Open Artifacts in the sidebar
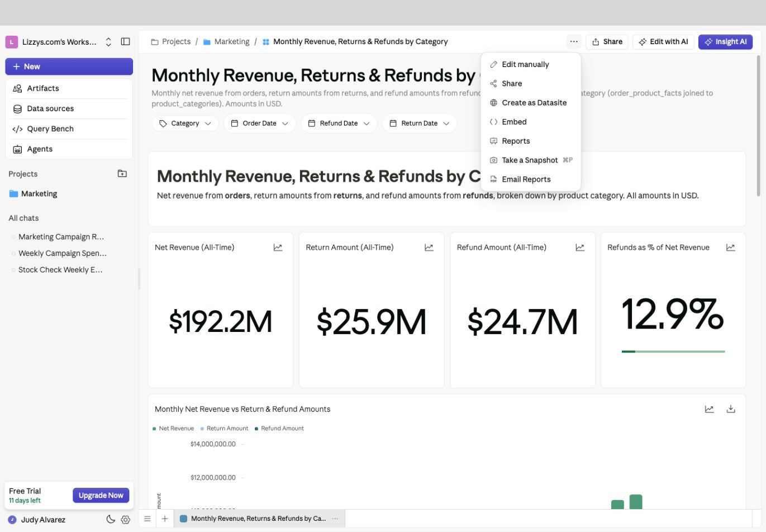This screenshot has width=766, height=532. 69,88
